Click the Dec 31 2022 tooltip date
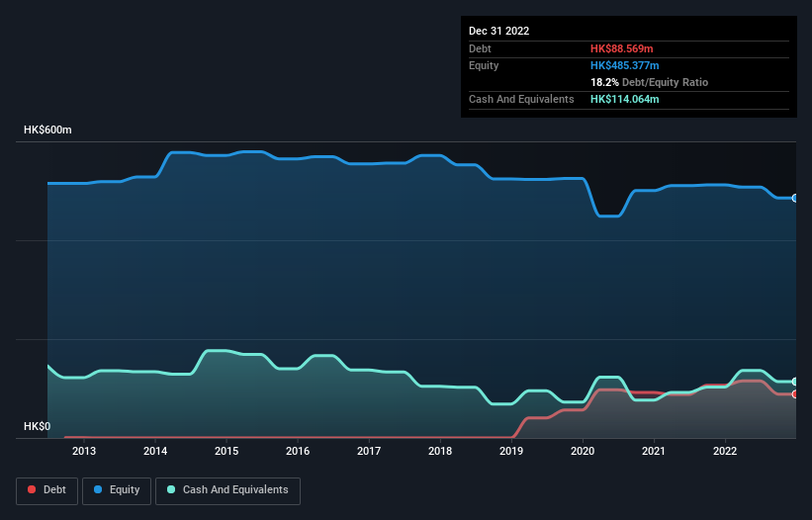 pos(498,31)
